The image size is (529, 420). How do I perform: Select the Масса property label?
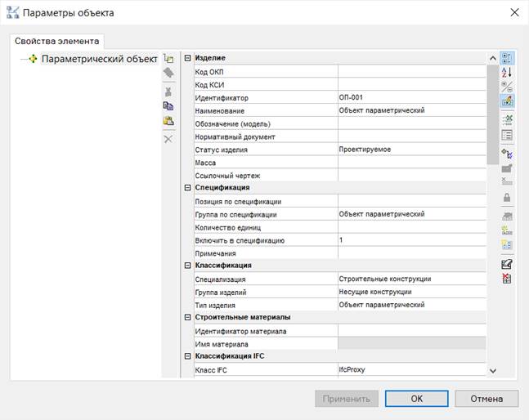(205, 163)
